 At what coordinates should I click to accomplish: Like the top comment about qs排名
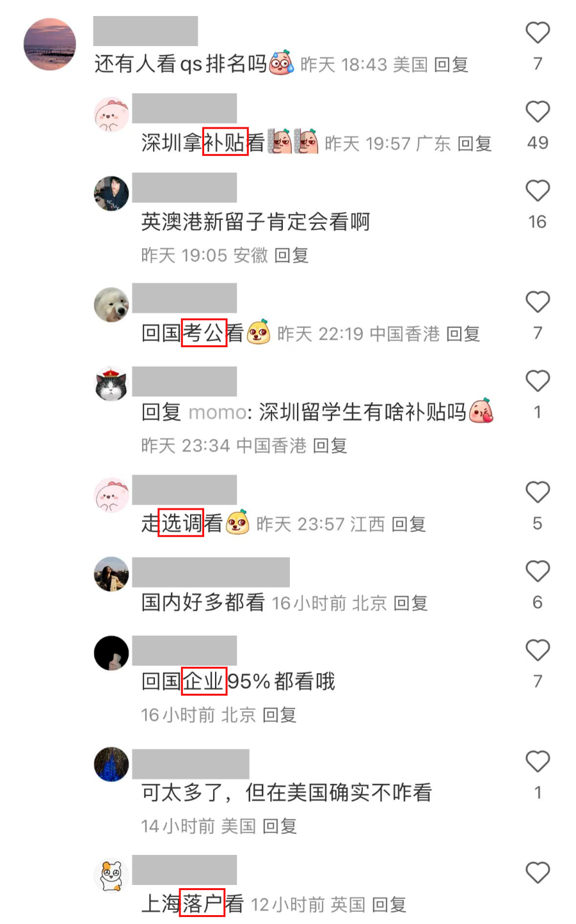[538, 33]
